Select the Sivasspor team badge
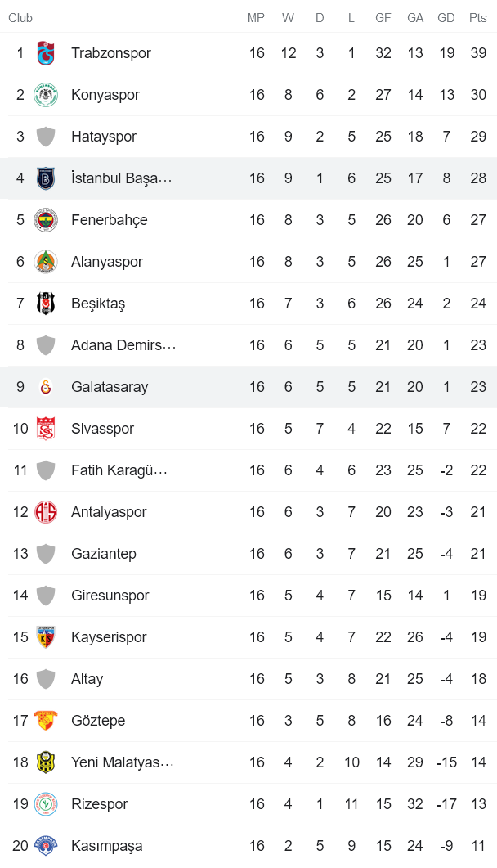 (x=47, y=428)
